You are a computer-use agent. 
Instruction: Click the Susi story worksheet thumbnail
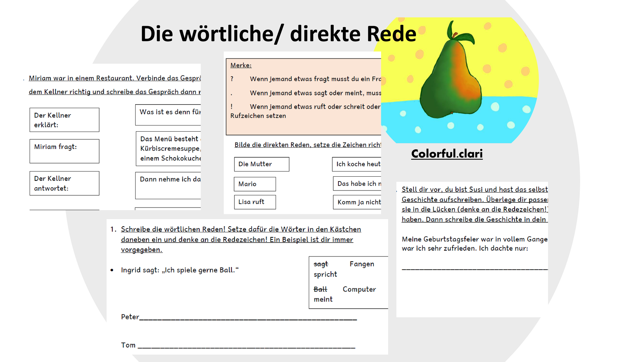point(472,249)
